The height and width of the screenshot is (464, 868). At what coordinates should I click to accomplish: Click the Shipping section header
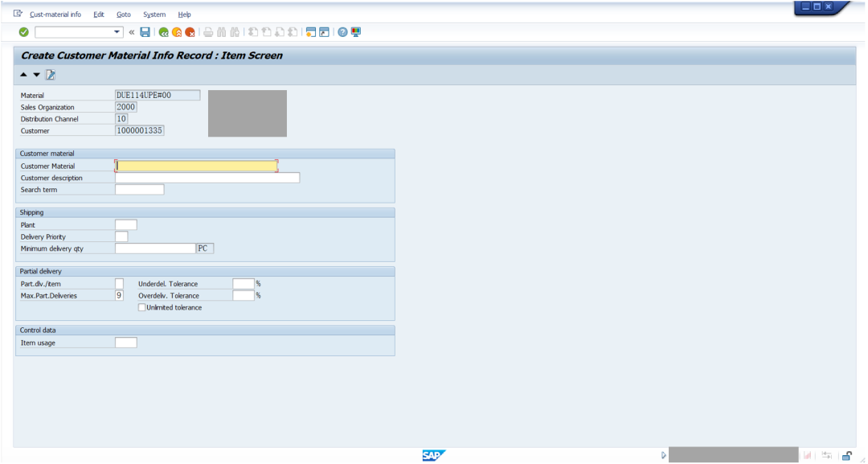point(206,212)
